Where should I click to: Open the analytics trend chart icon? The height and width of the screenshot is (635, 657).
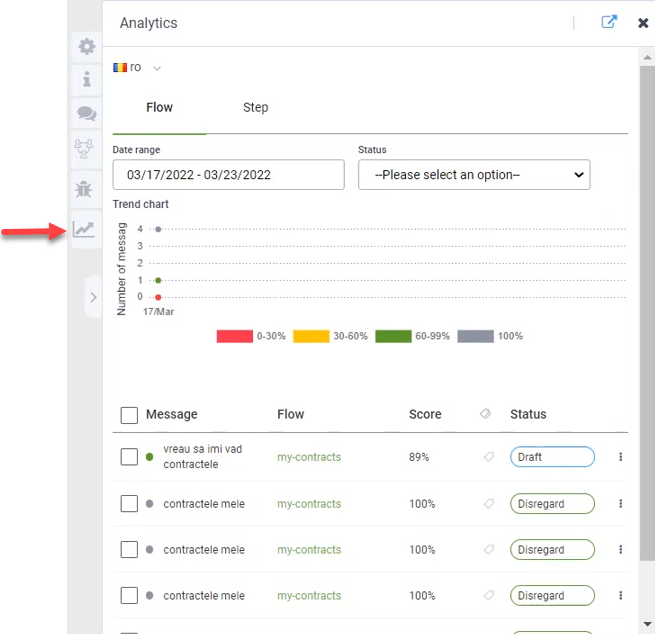pyautogui.click(x=85, y=230)
